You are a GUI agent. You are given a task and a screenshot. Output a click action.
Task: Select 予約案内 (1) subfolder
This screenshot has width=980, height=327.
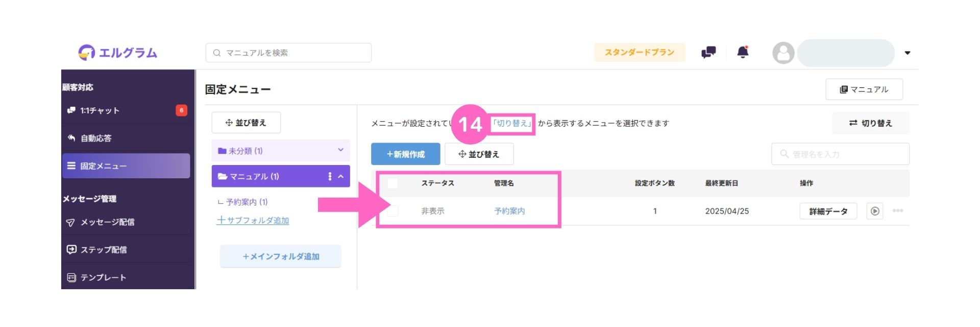[x=247, y=202]
